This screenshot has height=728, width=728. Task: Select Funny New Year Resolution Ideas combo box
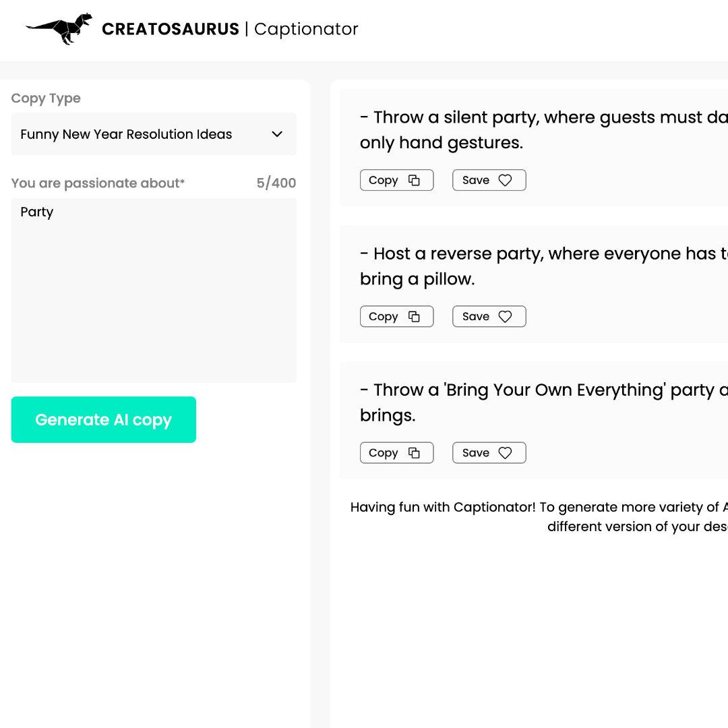pyautogui.click(x=154, y=134)
